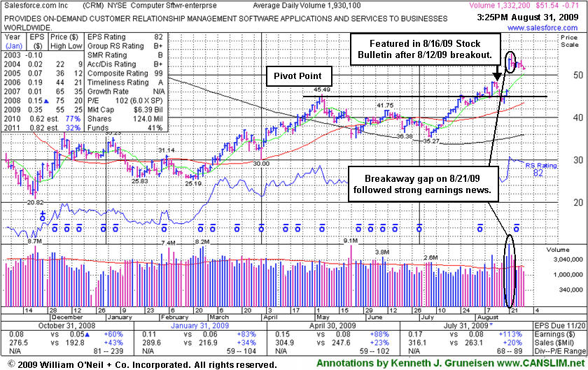
Task: Select the 35.27 July low label
Action: [431, 141]
